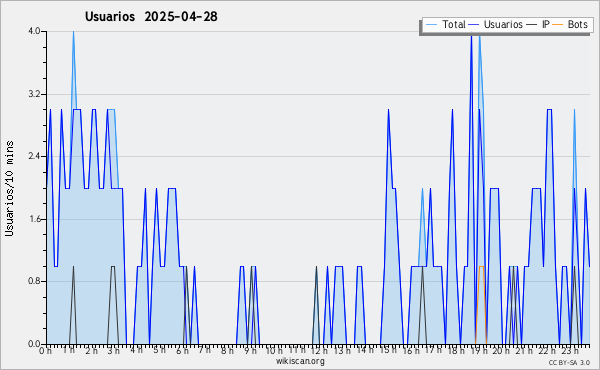Click the '10 h' x-axis label
The image size is (600, 370).
(274, 350)
